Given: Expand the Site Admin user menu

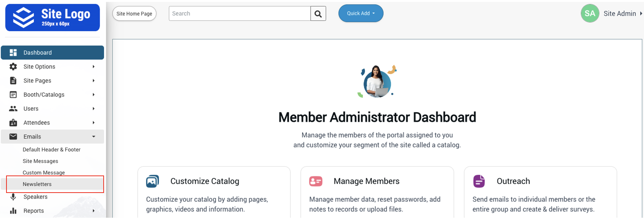Looking at the screenshot, I should point(641,14).
